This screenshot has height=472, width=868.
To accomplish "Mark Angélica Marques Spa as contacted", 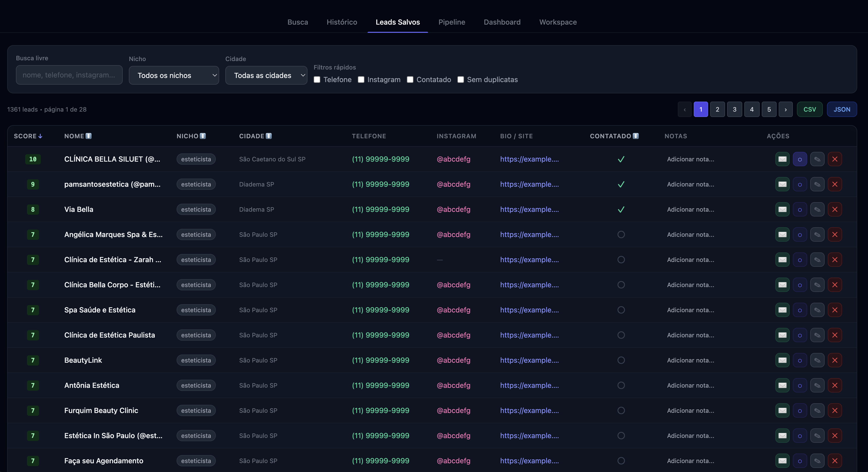I will (621, 234).
